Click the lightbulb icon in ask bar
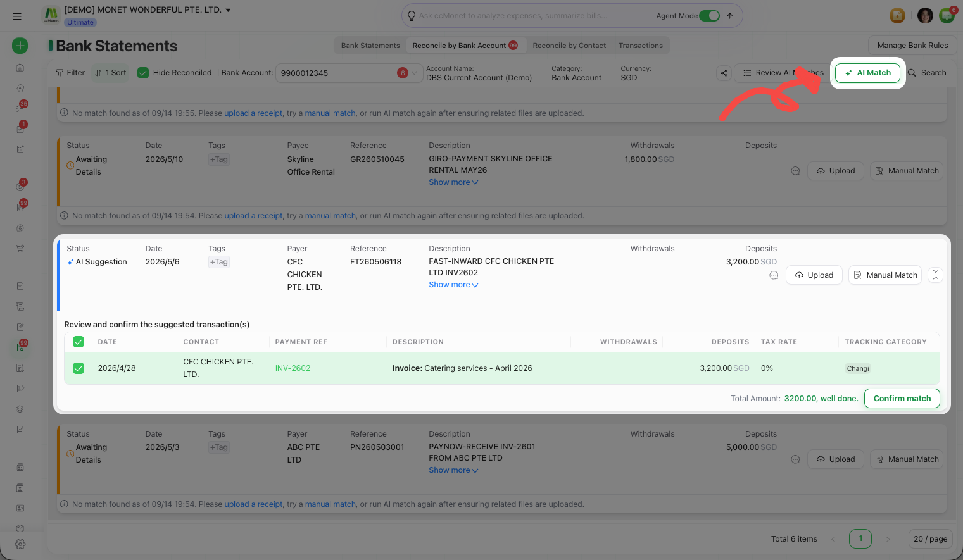Screen dimensions: 963x560 coord(412,16)
